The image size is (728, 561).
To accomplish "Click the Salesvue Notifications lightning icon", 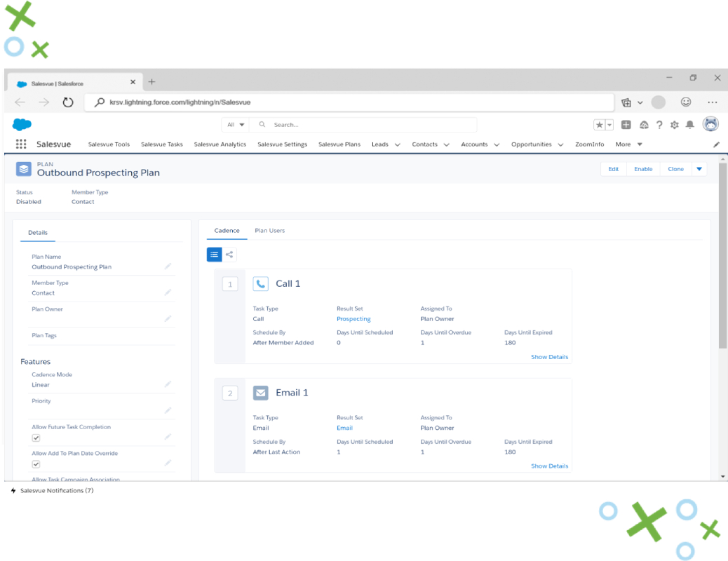I will coord(13,490).
